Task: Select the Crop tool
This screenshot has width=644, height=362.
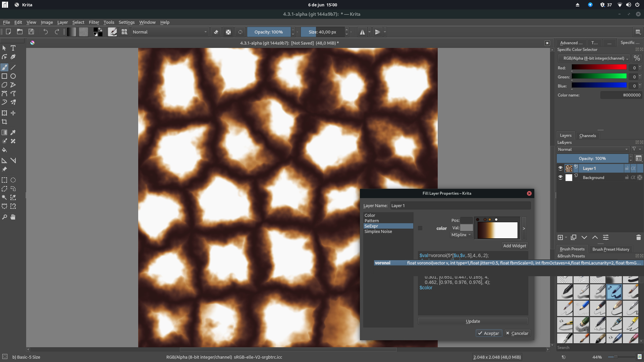Action: (x=4, y=122)
